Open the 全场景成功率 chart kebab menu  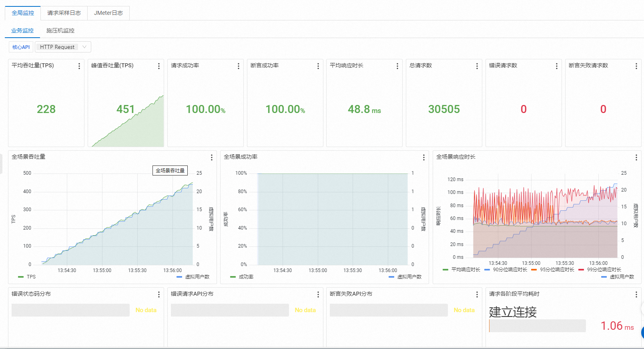pyautogui.click(x=424, y=157)
